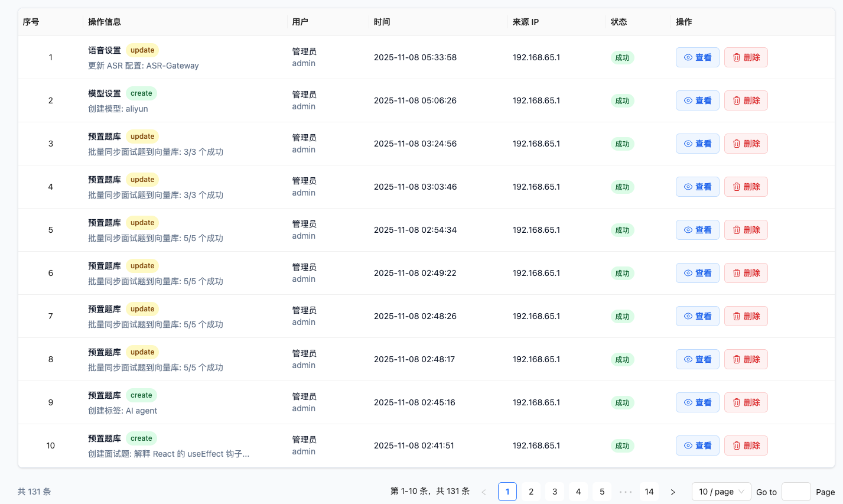Open the 10 / page size dropdown

coord(721,492)
